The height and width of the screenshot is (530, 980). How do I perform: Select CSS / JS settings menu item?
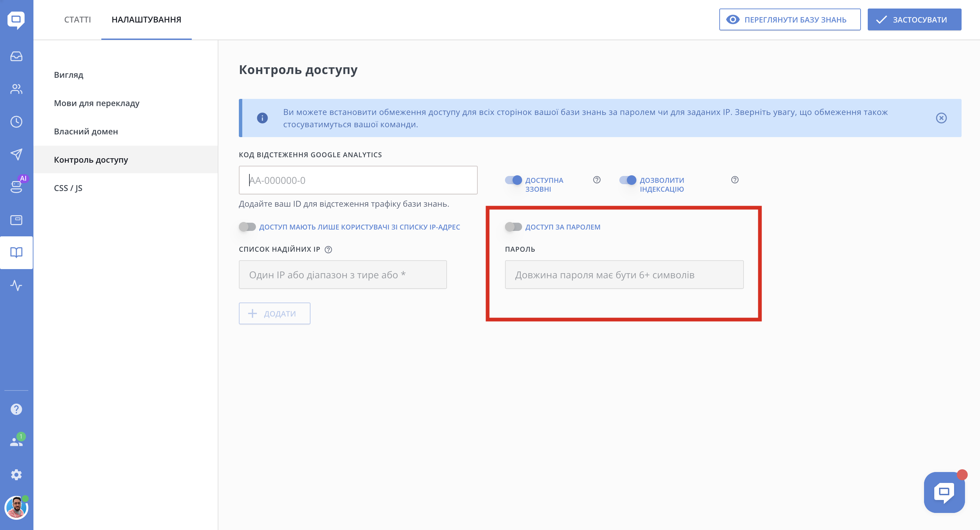[68, 188]
